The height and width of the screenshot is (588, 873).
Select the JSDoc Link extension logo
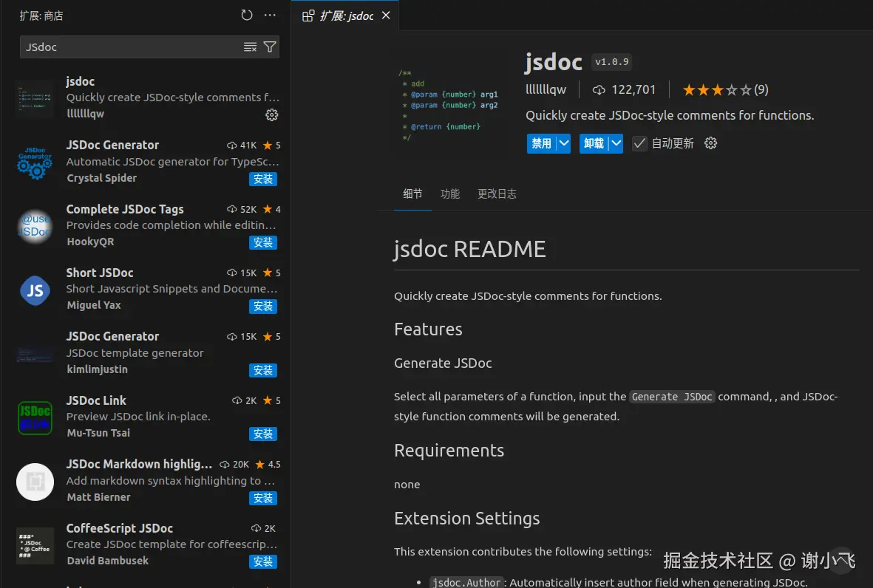tap(35, 418)
